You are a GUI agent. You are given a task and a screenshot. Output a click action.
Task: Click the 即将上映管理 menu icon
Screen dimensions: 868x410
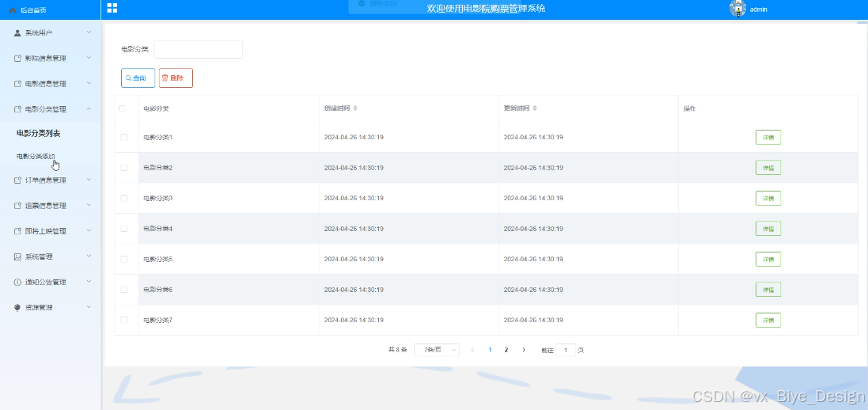[x=17, y=231]
